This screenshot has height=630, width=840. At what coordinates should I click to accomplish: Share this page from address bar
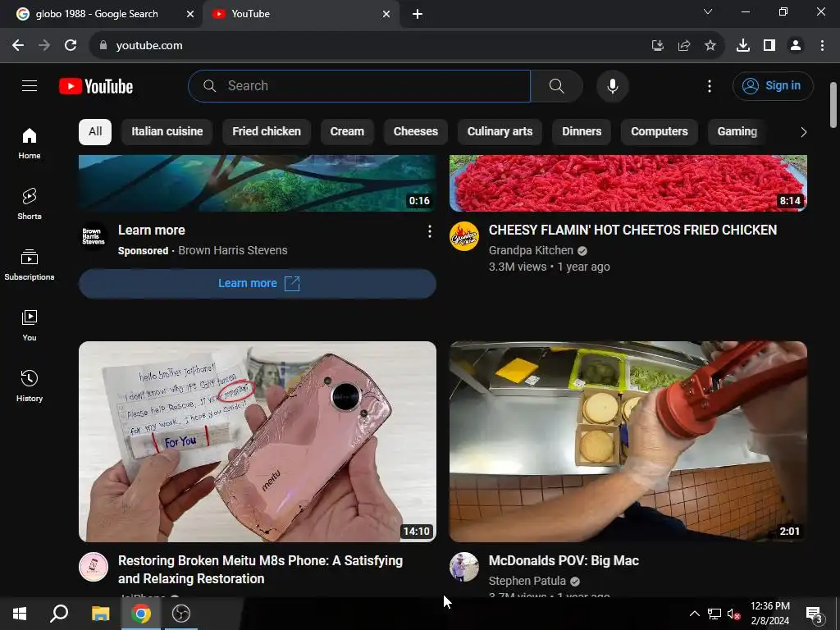[x=683, y=46]
